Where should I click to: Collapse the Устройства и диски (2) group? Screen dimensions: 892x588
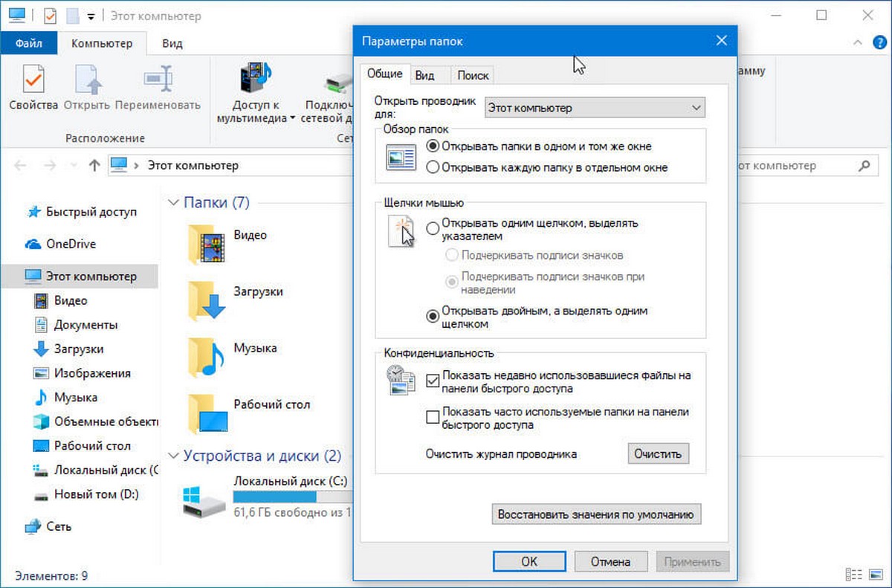(173, 456)
